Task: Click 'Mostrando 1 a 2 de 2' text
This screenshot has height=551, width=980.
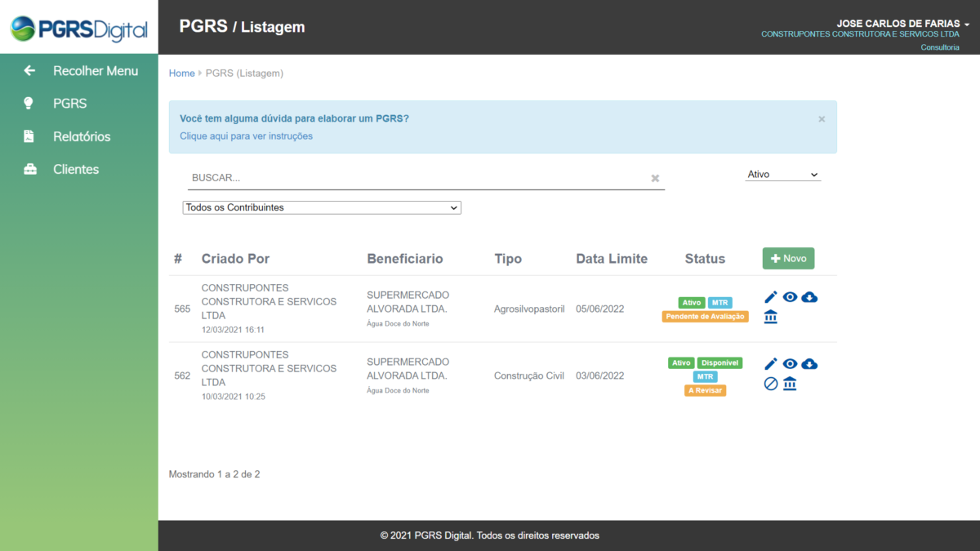Action: coord(215,474)
